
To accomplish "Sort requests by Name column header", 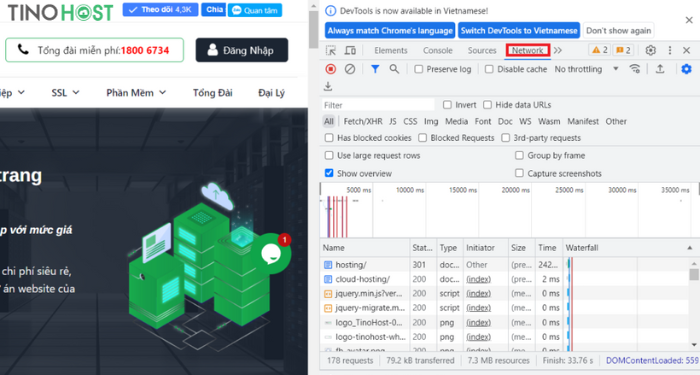I will coord(365,248).
